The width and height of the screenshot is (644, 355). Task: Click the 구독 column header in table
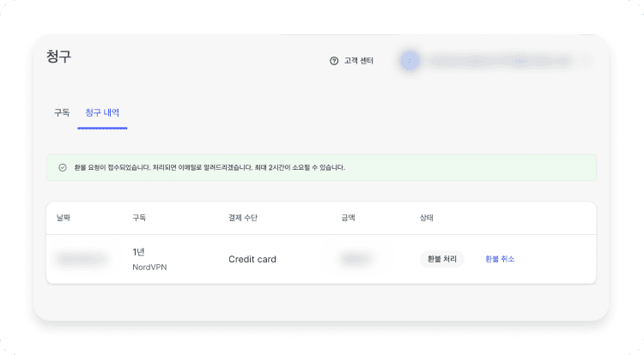click(x=139, y=218)
